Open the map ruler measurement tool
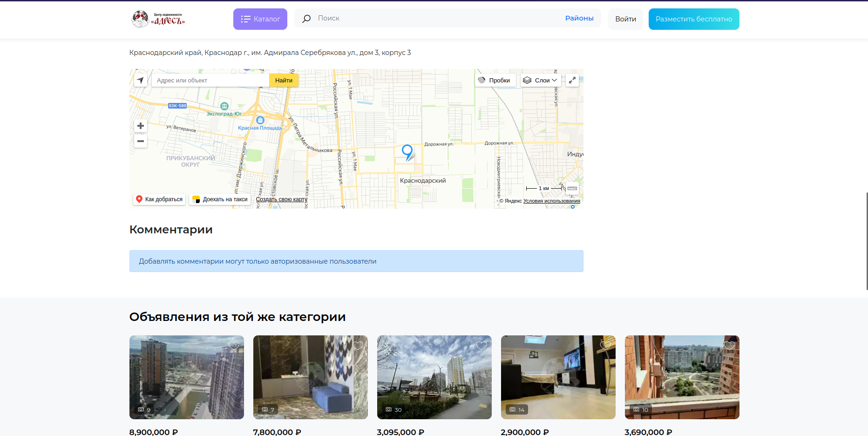This screenshot has height=436, width=868. click(x=572, y=188)
